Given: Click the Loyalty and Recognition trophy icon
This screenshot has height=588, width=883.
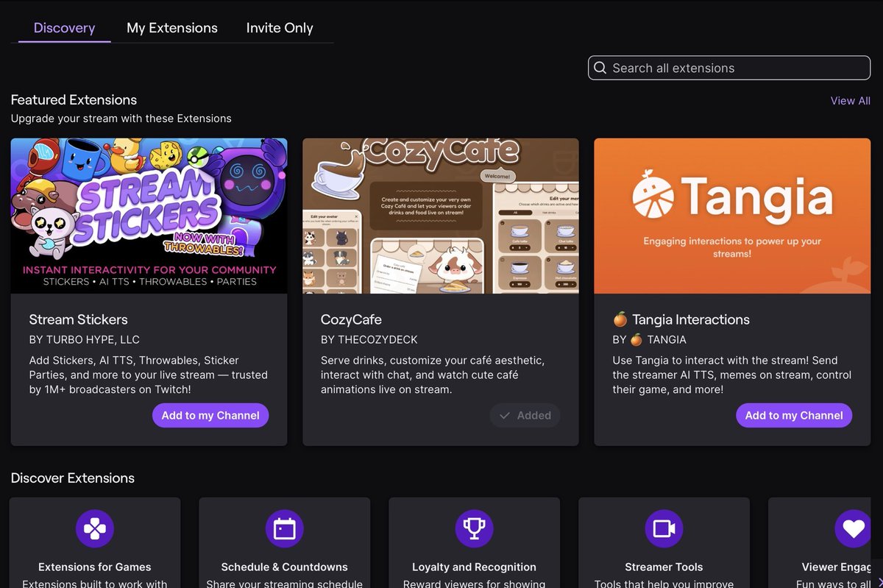Looking at the screenshot, I should (474, 528).
